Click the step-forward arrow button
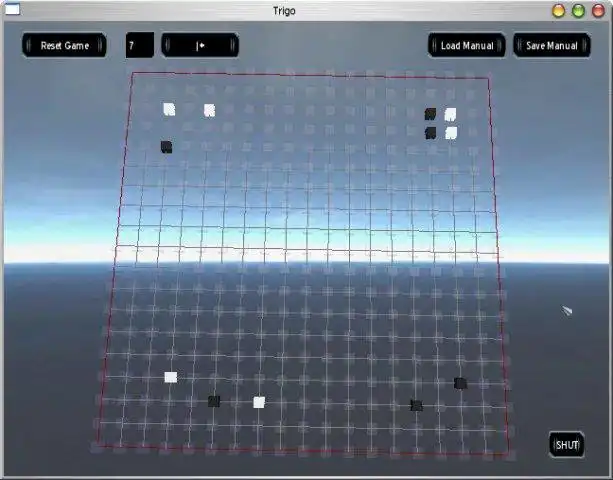Screen dimensions: 613x480 200,45
